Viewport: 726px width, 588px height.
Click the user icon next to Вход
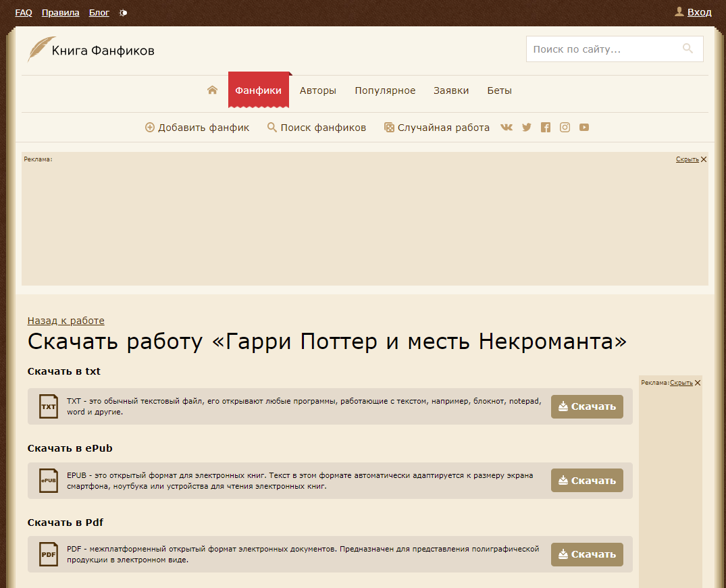pyautogui.click(x=679, y=12)
